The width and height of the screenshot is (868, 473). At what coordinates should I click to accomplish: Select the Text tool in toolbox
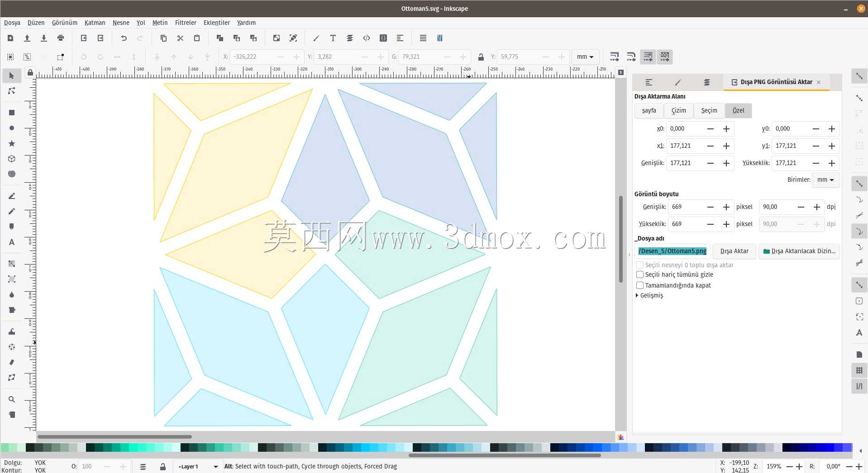[x=12, y=242]
